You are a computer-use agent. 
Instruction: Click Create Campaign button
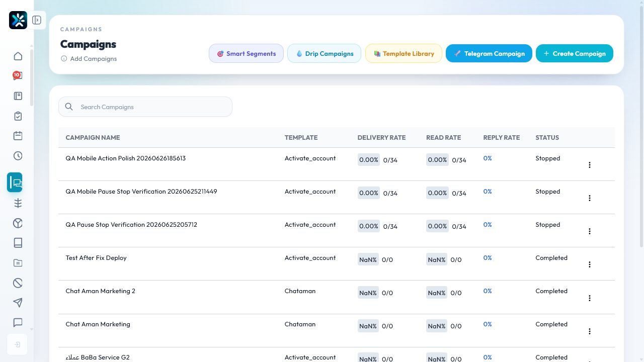point(575,53)
